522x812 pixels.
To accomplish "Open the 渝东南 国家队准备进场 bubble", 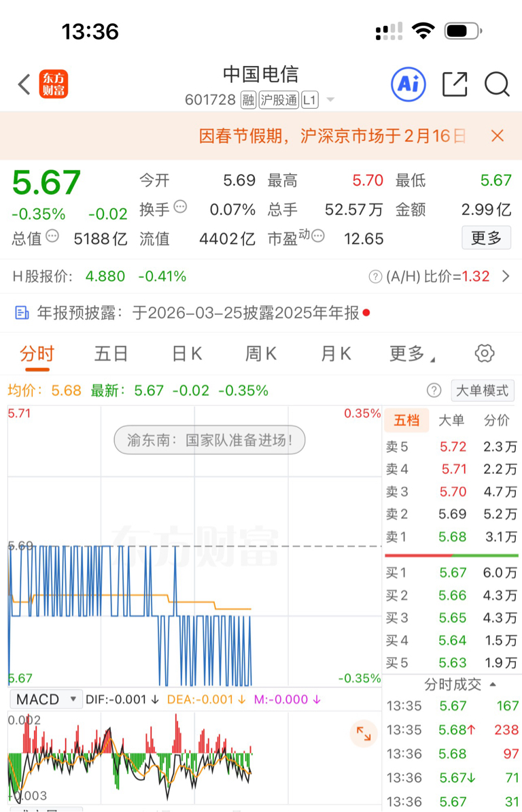I will pyautogui.click(x=209, y=440).
